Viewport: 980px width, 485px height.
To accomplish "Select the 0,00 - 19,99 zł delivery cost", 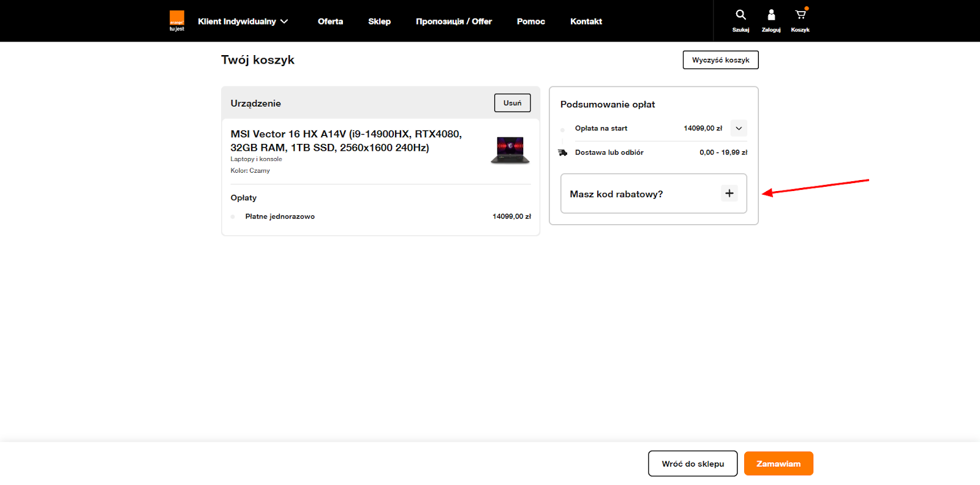I will [x=723, y=152].
